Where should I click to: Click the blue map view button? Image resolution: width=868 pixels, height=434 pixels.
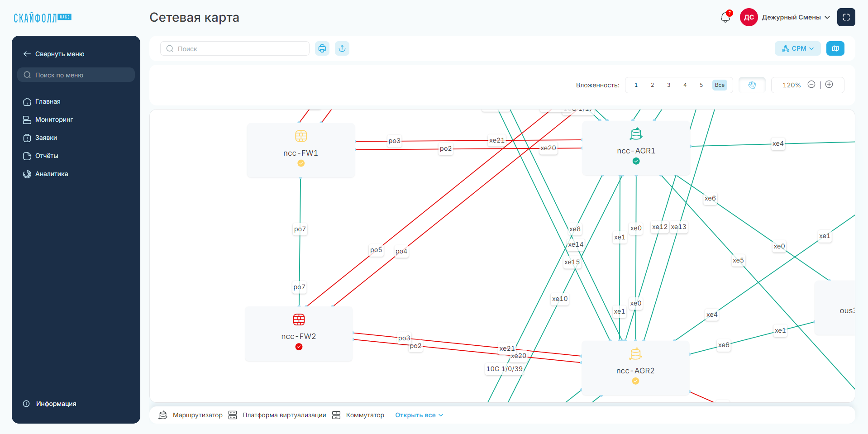click(x=835, y=48)
